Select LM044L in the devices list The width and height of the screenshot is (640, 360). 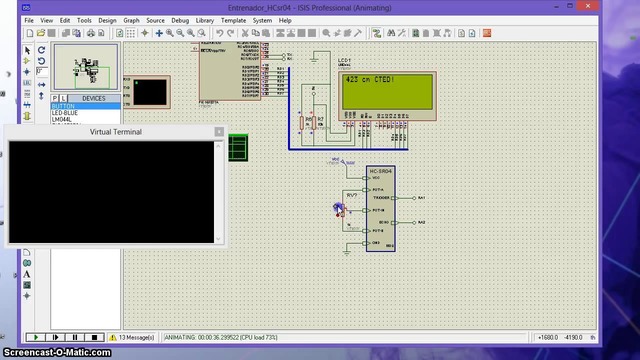click(86, 119)
